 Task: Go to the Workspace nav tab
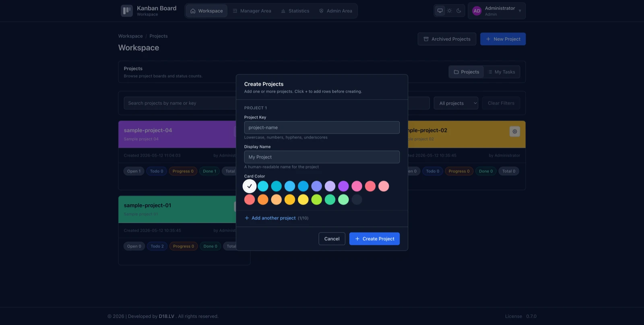tap(206, 11)
